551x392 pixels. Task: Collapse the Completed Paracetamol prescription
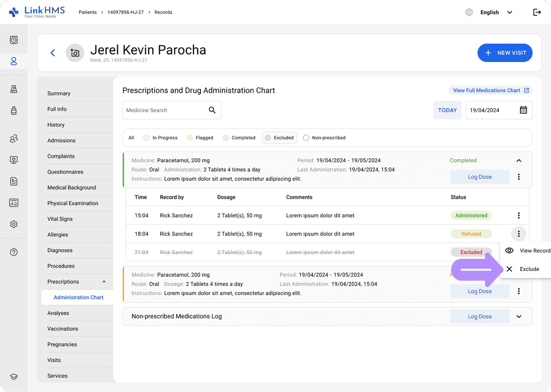point(518,161)
